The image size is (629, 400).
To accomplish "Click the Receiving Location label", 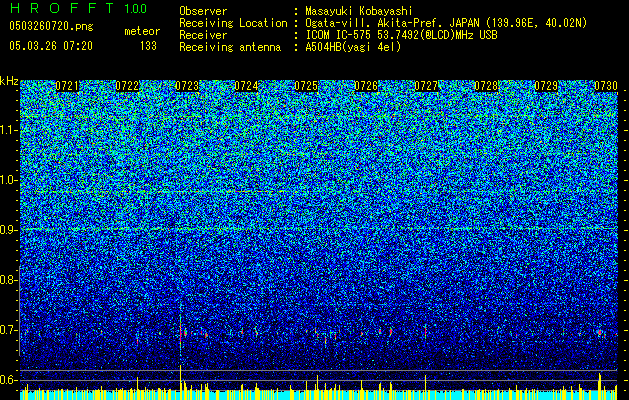I will coord(233,23).
